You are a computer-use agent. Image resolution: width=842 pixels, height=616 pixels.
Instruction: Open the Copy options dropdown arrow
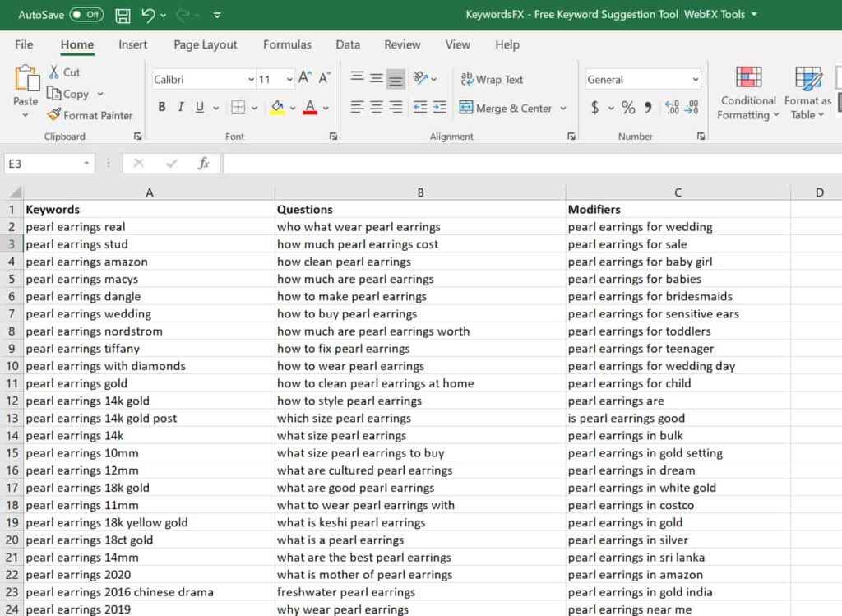pos(100,94)
